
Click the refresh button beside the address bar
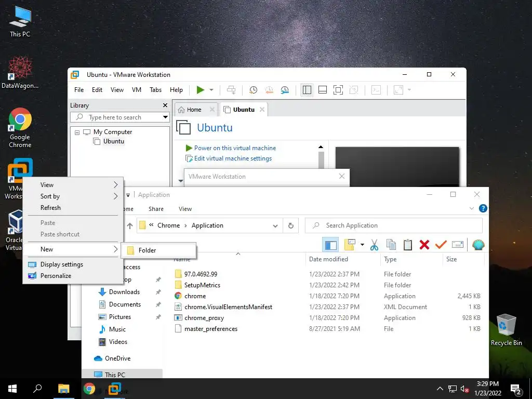(291, 225)
